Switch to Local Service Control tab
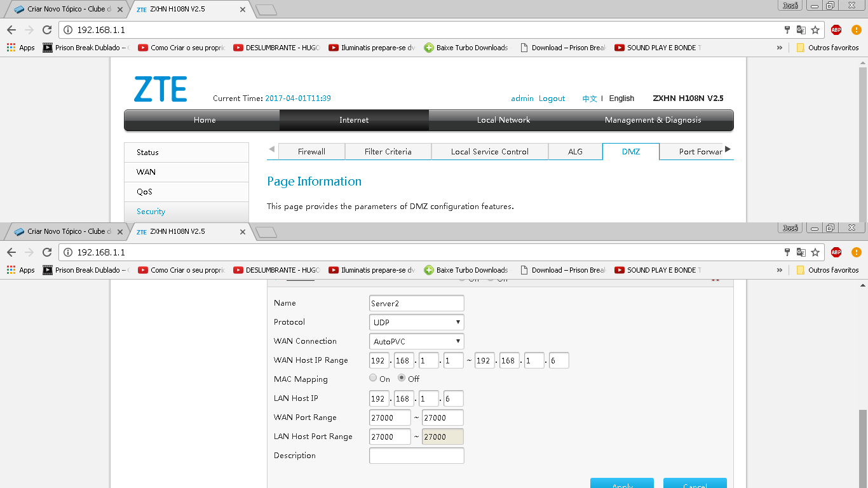The height and width of the screenshot is (488, 868). tap(489, 152)
